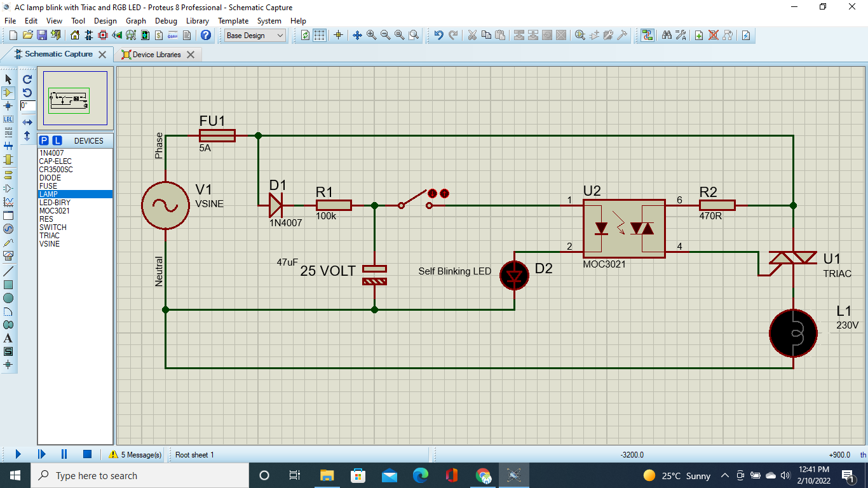Open the Design menu

105,20
